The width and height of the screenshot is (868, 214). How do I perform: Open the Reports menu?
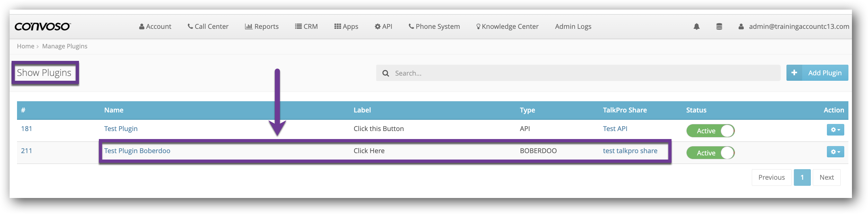click(262, 27)
